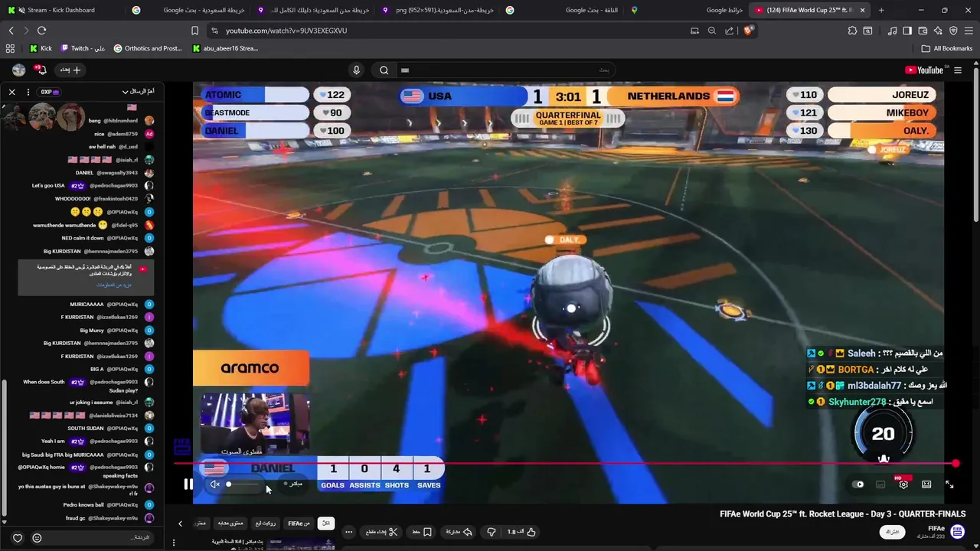This screenshot has width=980, height=551.
Task: Open the YouTube account avatar menu
Action: tap(19, 70)
